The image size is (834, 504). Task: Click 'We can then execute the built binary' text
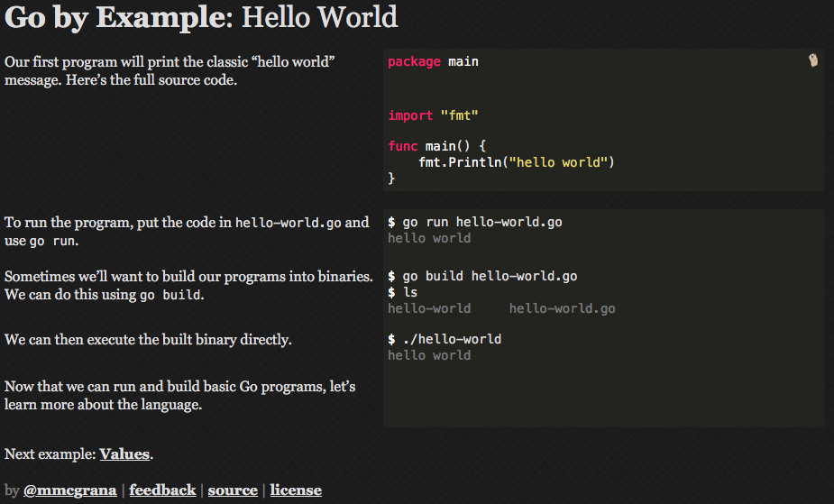coord(148,340)
